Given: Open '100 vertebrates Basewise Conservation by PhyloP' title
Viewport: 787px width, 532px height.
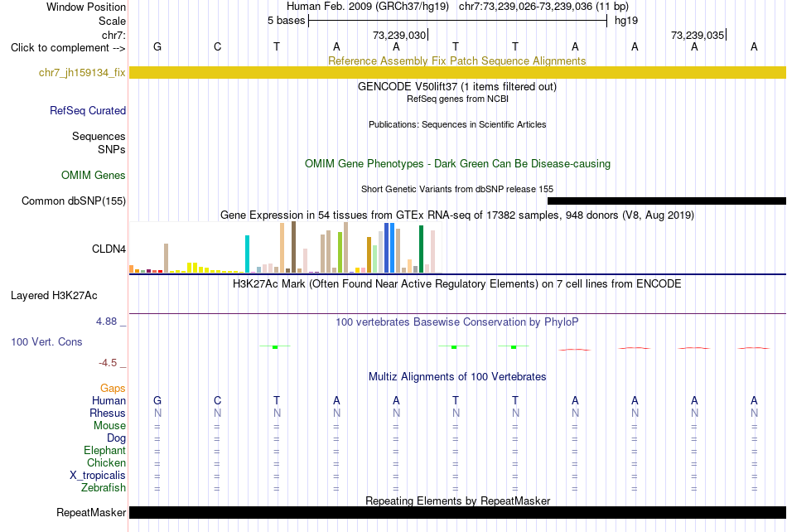Looking at the screenshot, I should pyautogui.click(x=456, y=322).
